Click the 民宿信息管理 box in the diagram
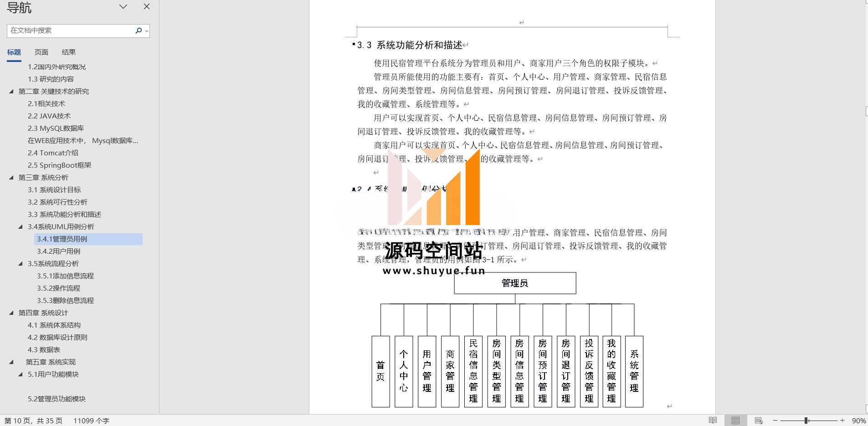Screen dimensions: 868x426 point(473,371)
